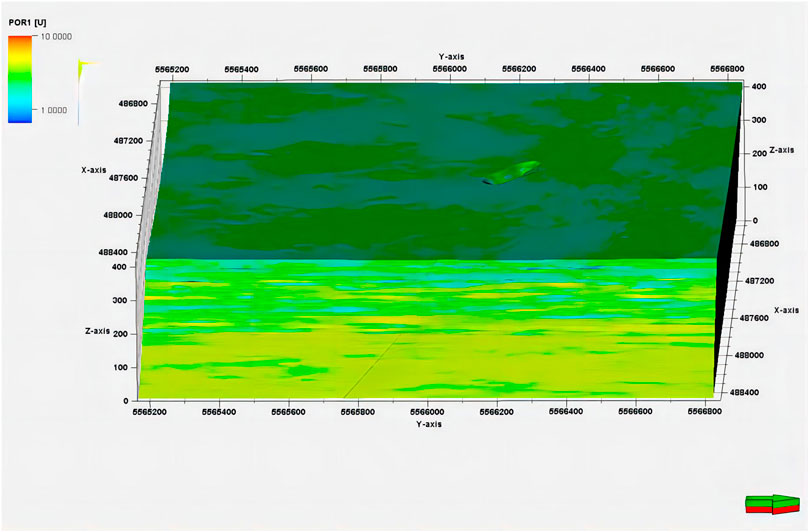
Task: Click the 486800 tick on left X-axis
Action: pyautogui.click(x=133, y=104)
